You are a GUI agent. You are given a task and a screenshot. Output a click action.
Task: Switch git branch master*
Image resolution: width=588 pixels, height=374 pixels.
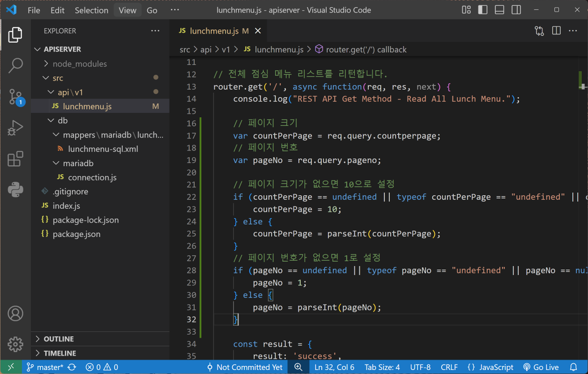45,367
